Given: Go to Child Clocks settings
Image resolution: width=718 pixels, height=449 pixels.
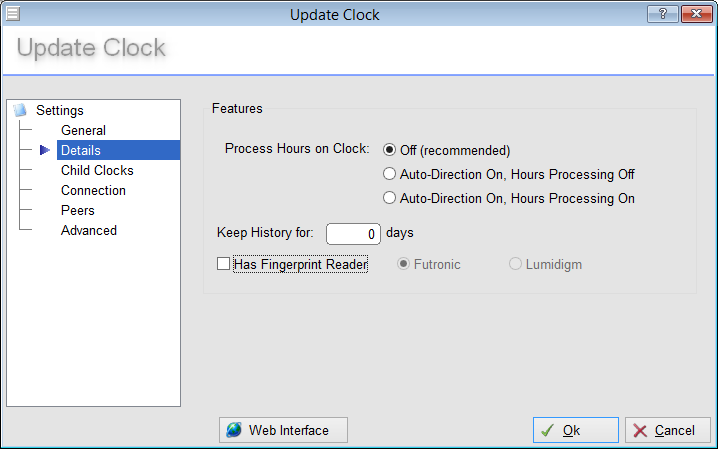Looking at the screenshot, I should (97, 171).
